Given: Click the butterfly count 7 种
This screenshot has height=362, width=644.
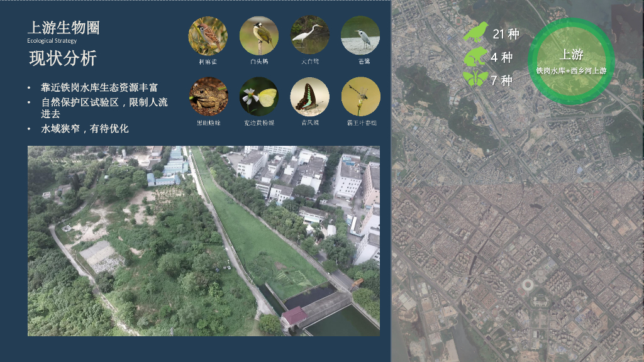Looking at the screenshot, I should coord(501,80).
